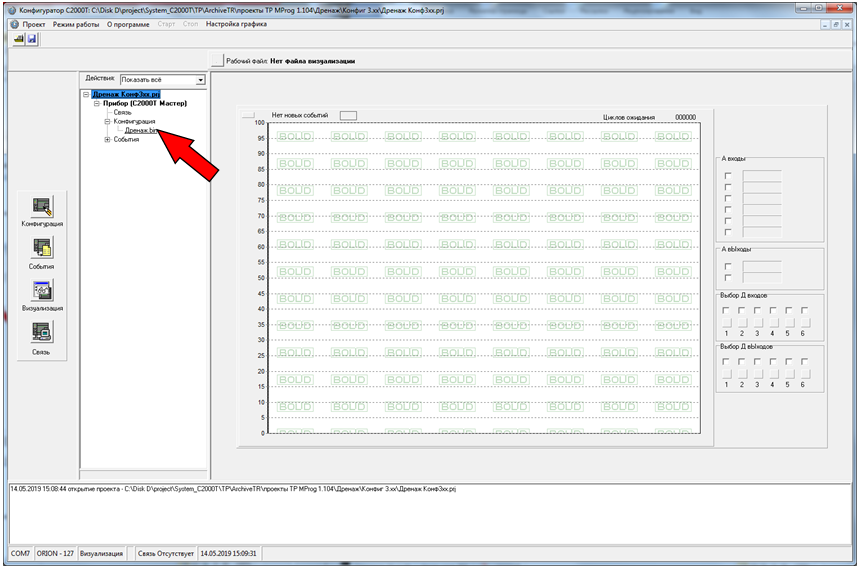This screenshot has height=567, width=859.
Task: Enable the first А выходы checkbox
Action: pos(728,266)
